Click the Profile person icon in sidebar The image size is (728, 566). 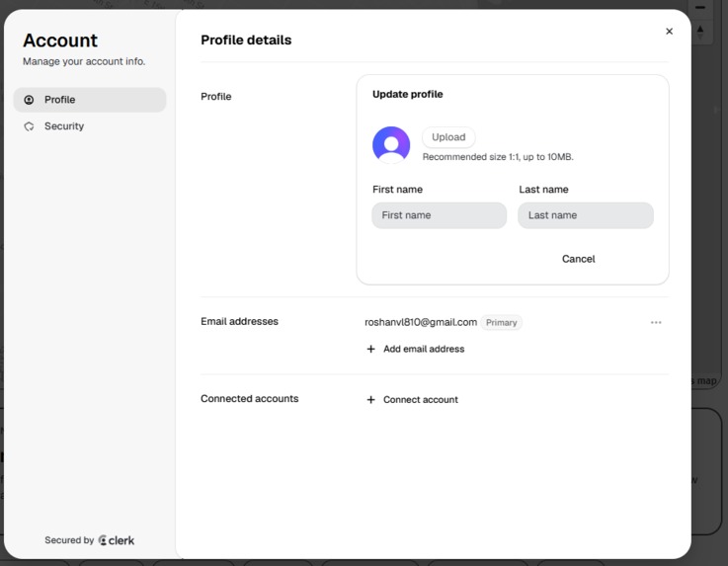pos(29,100)
